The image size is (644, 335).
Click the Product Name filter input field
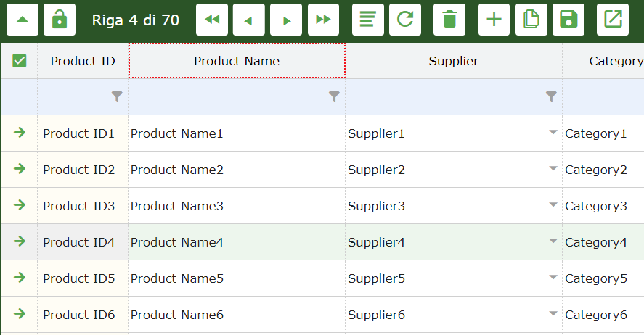pyautogui.click(x=227, y=96)
